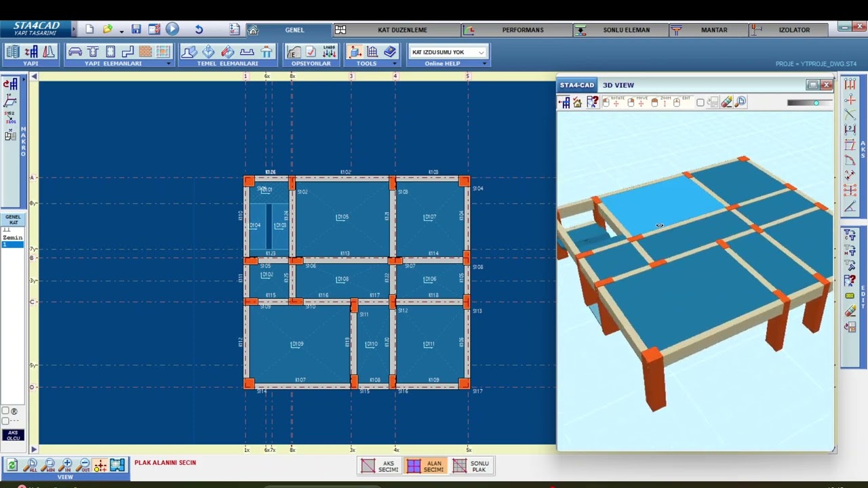Viewport: 868px width, 488px height.
Task: Expand the Online HELP group arrow
Action: pyautogui.click(x=484, y=64)
